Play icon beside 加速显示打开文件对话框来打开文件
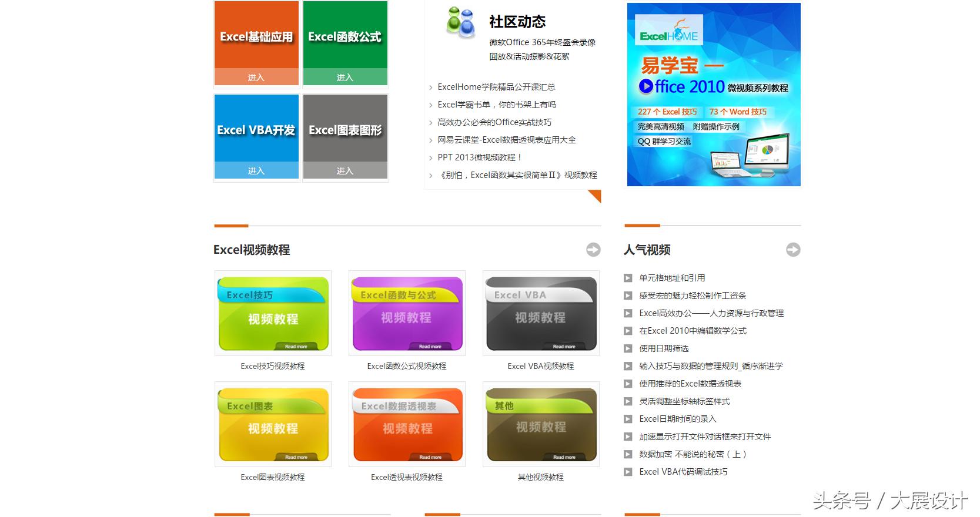 tap(628, 437)
